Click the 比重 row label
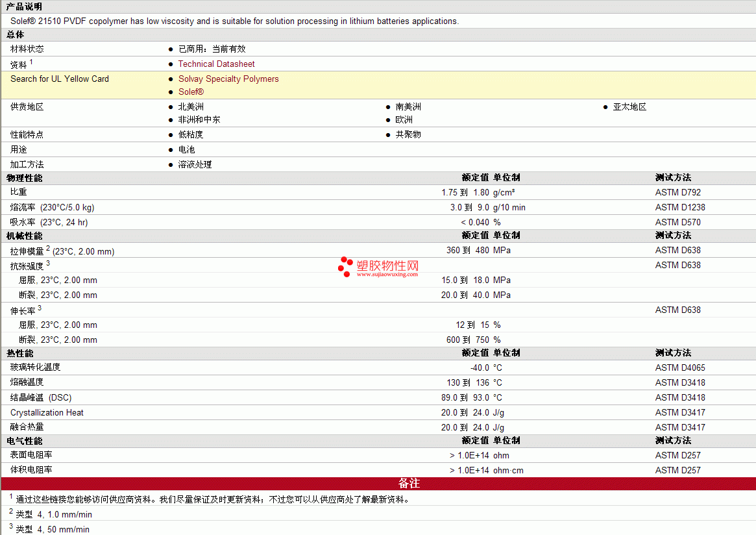 [x=19, y=192]
